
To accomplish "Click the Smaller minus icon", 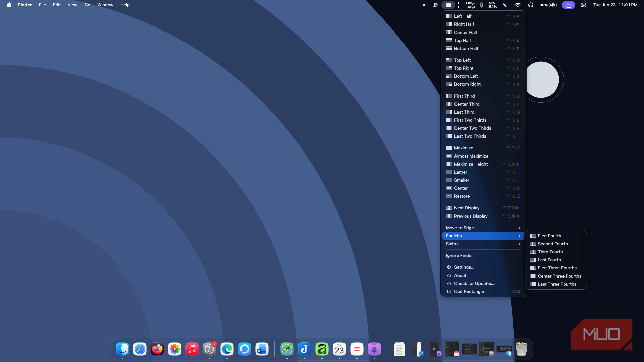I will click(449, 180).
